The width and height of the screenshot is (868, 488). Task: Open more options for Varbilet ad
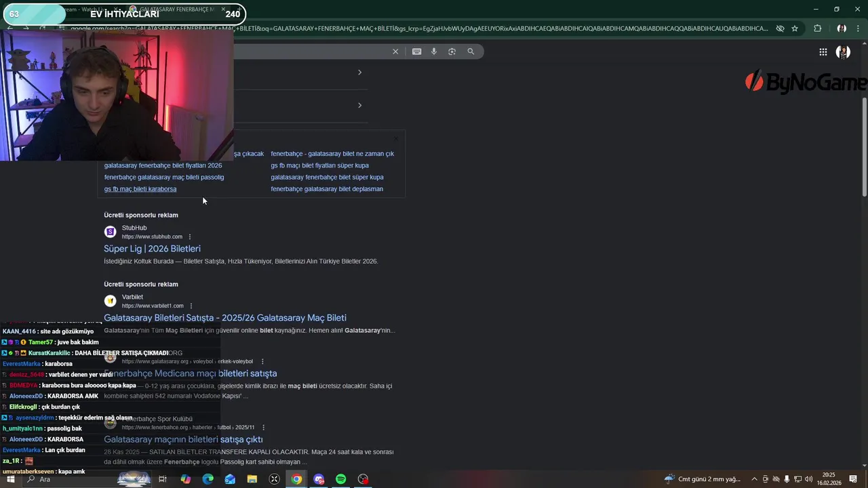point(191,306)
